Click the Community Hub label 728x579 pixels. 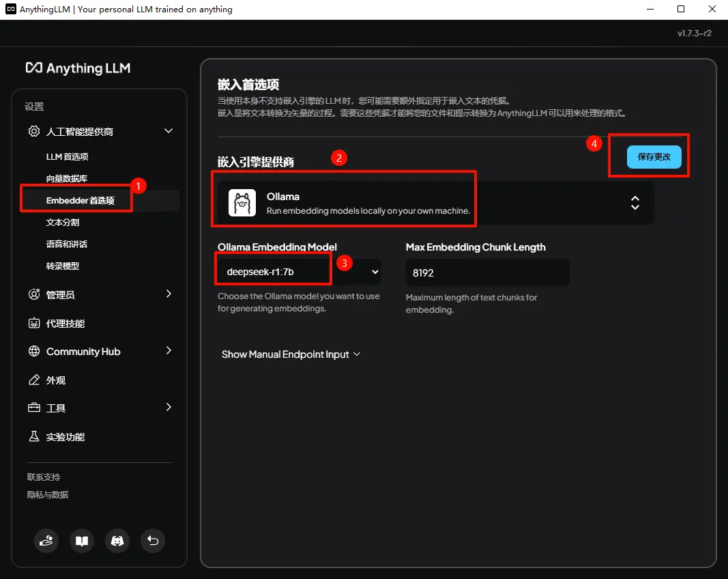83,352
